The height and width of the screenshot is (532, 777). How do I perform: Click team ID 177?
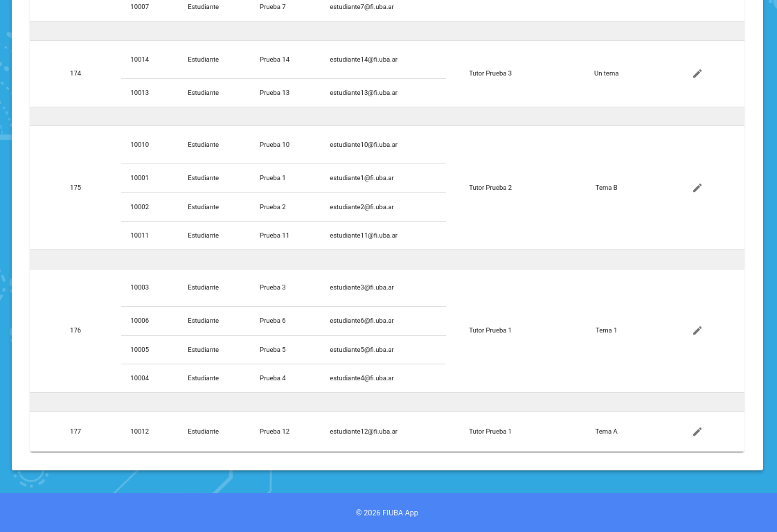tap(75, 432)
